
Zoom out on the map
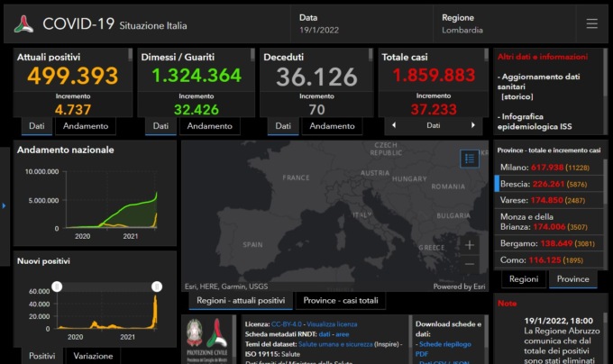(470, 265)
